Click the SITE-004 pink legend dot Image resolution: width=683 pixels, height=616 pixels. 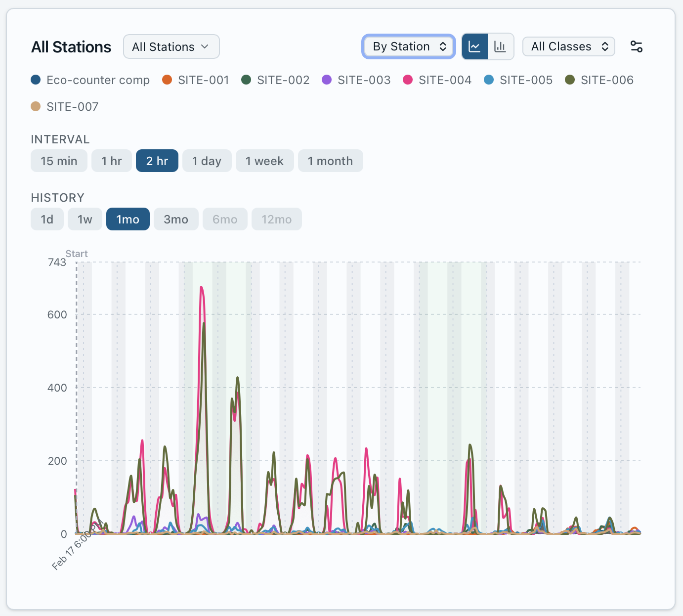tap(407, 79)
